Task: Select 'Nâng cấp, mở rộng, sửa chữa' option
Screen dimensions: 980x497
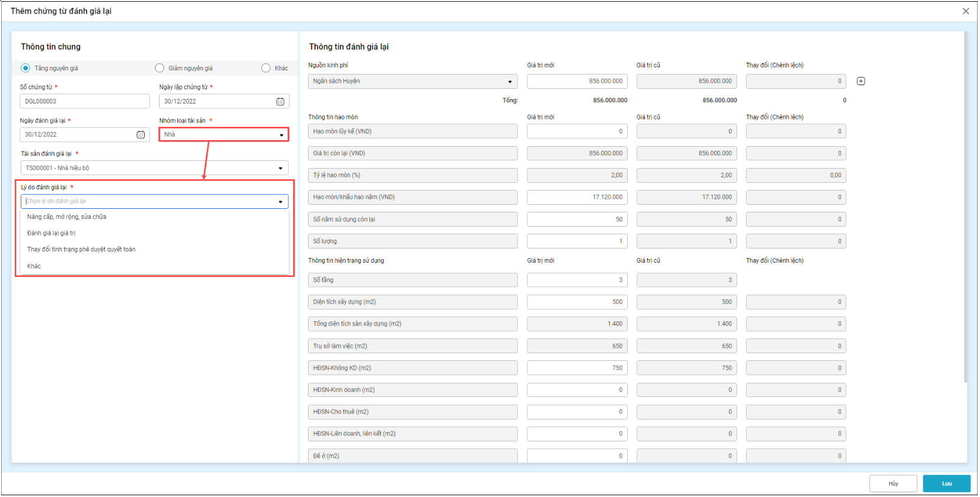Action: (67, 217)
